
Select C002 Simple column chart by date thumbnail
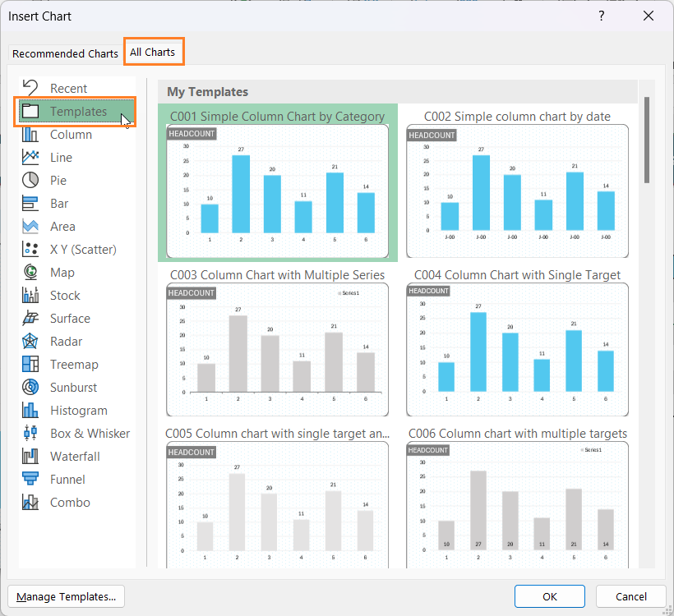(517, 191)
